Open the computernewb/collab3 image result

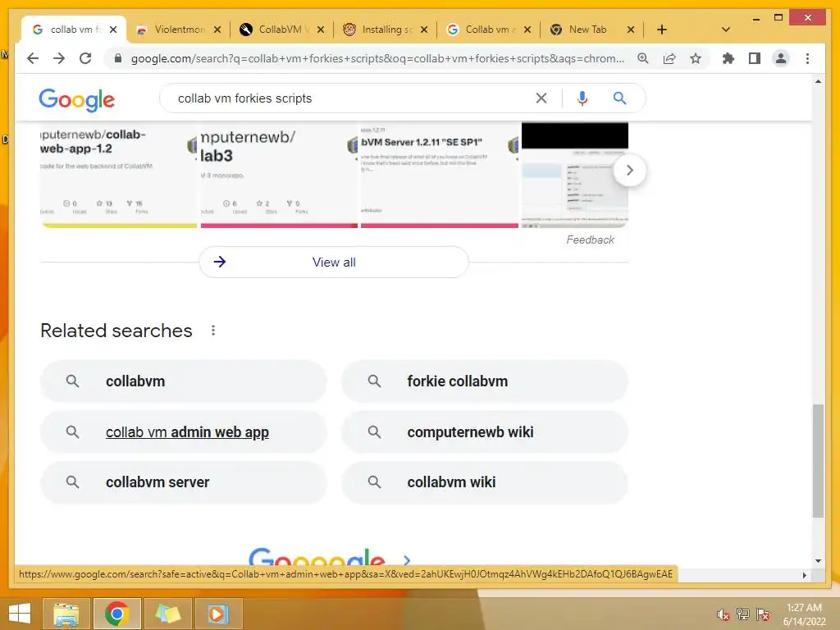click(279, 175)
